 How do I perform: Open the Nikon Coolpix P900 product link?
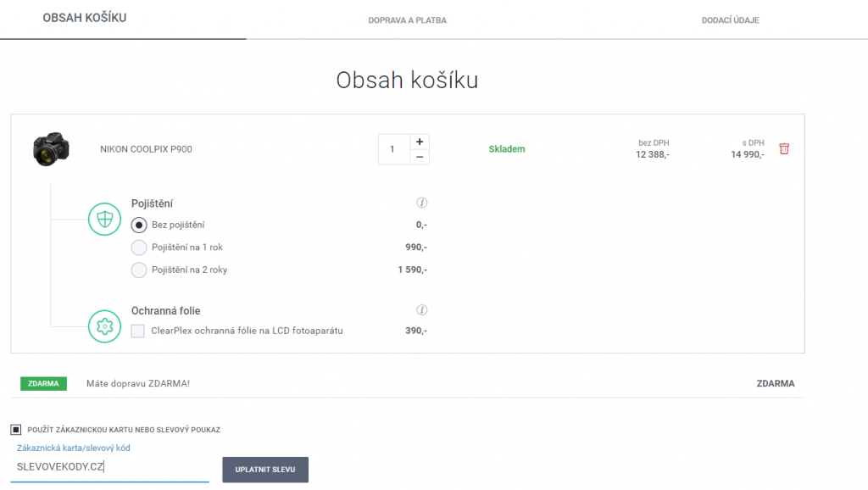[146, 149]
